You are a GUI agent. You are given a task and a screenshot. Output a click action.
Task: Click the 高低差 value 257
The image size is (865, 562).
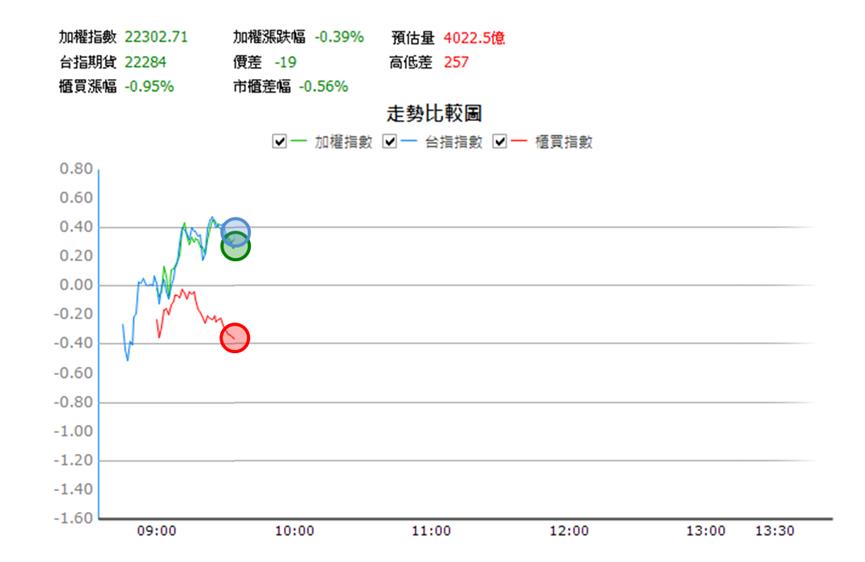[456, 62]
